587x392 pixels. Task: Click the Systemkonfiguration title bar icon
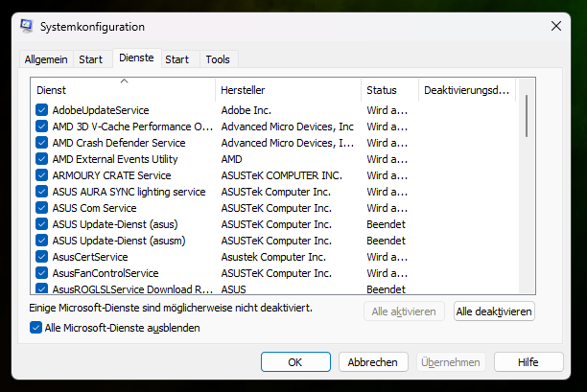tap(26, 26)
